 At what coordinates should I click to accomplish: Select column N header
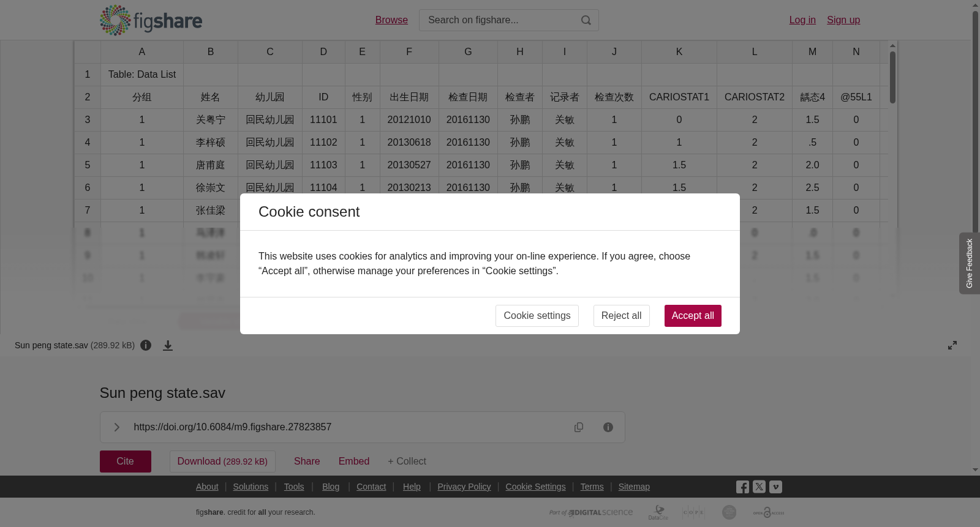click(x=856, y=52)
